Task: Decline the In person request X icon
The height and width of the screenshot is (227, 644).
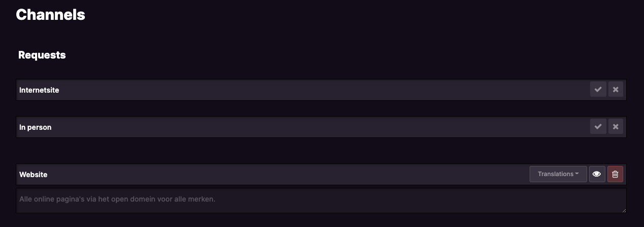Action: click(616, 127)
